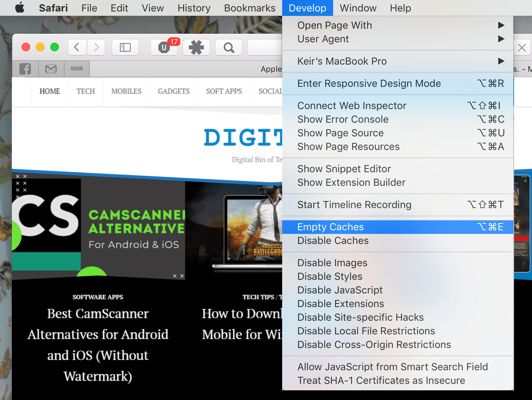Go back with the Safari back arrow

click(x=77, y=47)
